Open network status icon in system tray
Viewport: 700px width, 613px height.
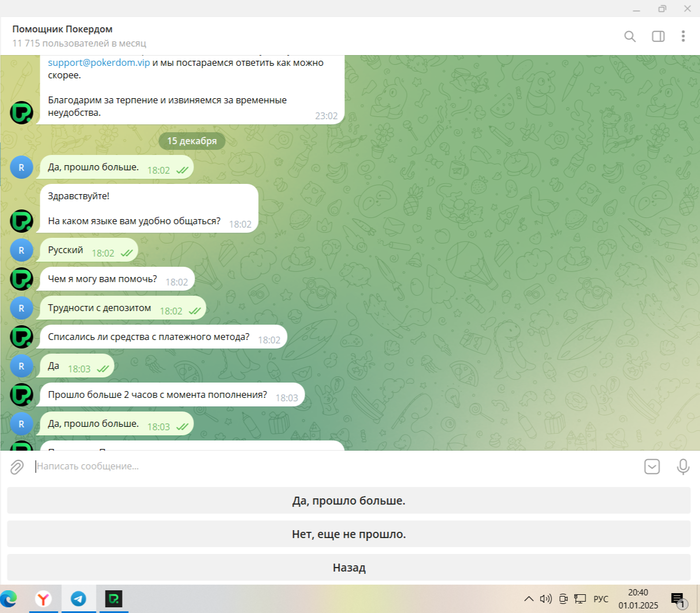tap(580, 599)
